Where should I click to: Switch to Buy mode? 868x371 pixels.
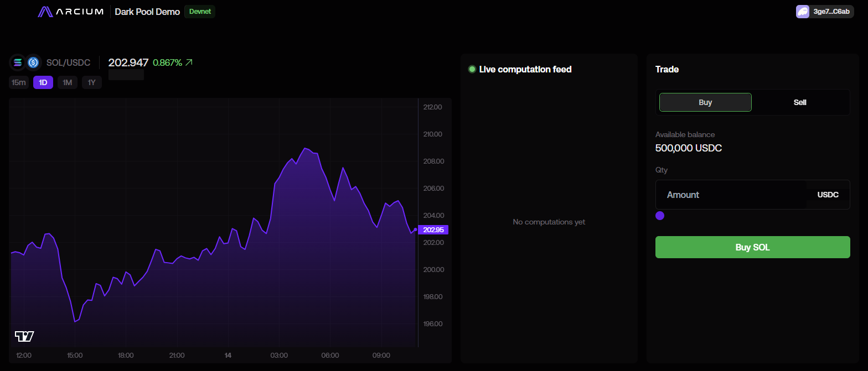tap(705, 102)
